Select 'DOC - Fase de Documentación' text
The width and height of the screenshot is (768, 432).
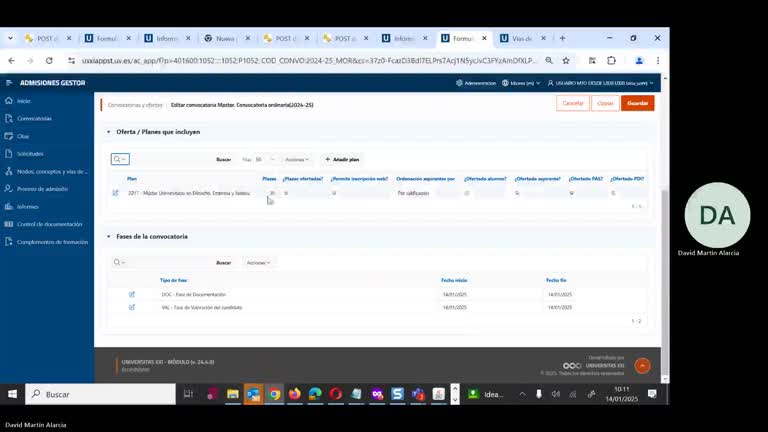click(x=193, y=295)
